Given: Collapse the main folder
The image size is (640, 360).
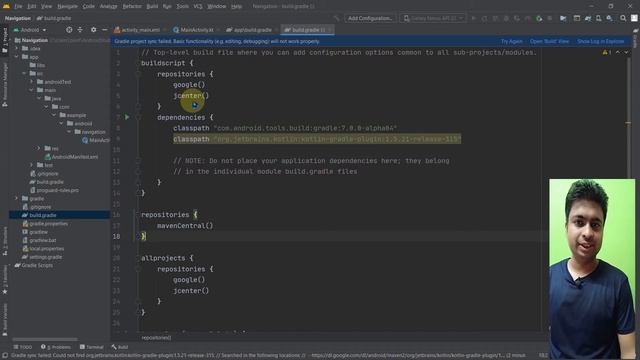Looking at the screenshot, I should tap(31, 90).
